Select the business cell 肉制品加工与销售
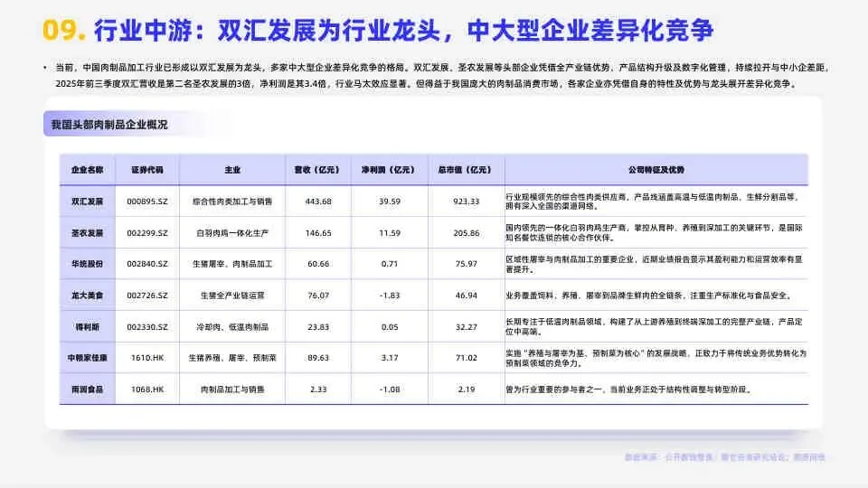 point(232,389)
